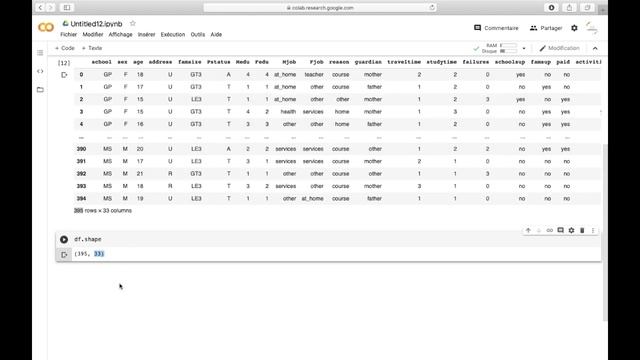This screenshot has width=640, height=360.
Task: Click the failures column header
Action: coord(476,62)
